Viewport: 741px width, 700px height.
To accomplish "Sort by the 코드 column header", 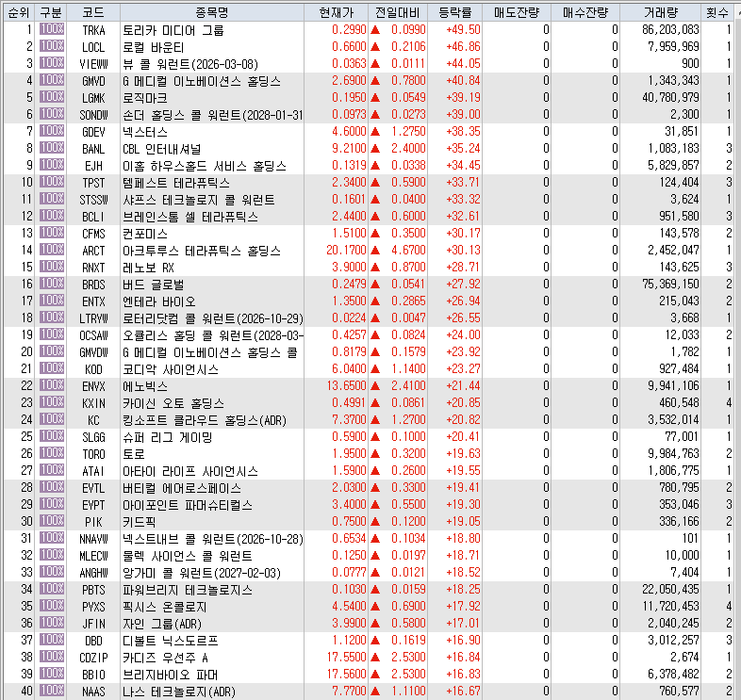I will (x=93, y=13).
